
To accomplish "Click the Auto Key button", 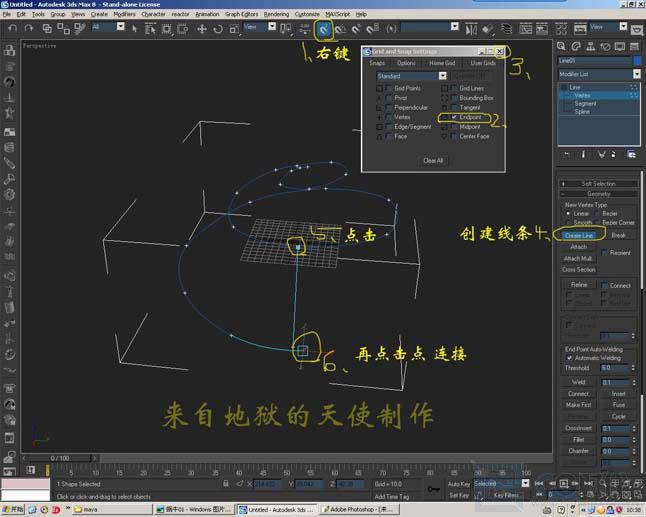I will click(459, 484).
